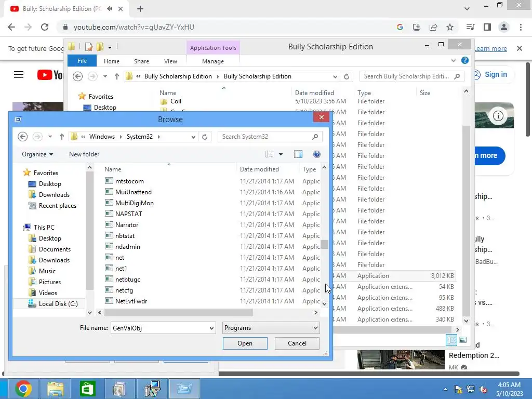The image size is (532, 399).
Task: Refresh Bully Scholarship Edition Explorer window
Action: (x=347, y=76)
